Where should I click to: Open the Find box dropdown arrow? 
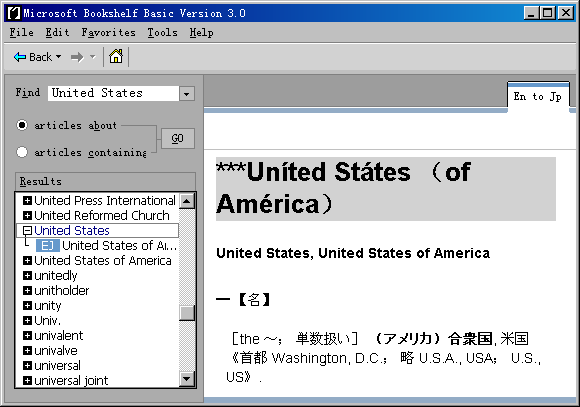pyautogui.click(x=187, y=94)
